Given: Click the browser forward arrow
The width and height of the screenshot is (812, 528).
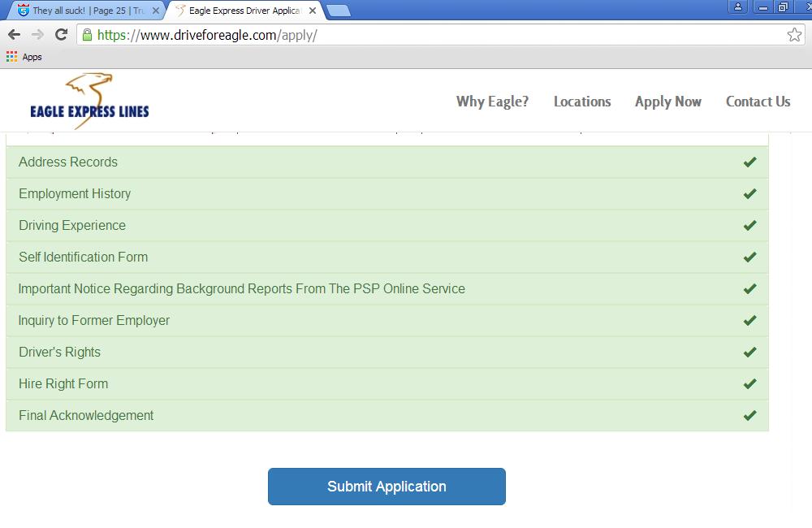Looking at the screenshot, I should coord(37,35).
